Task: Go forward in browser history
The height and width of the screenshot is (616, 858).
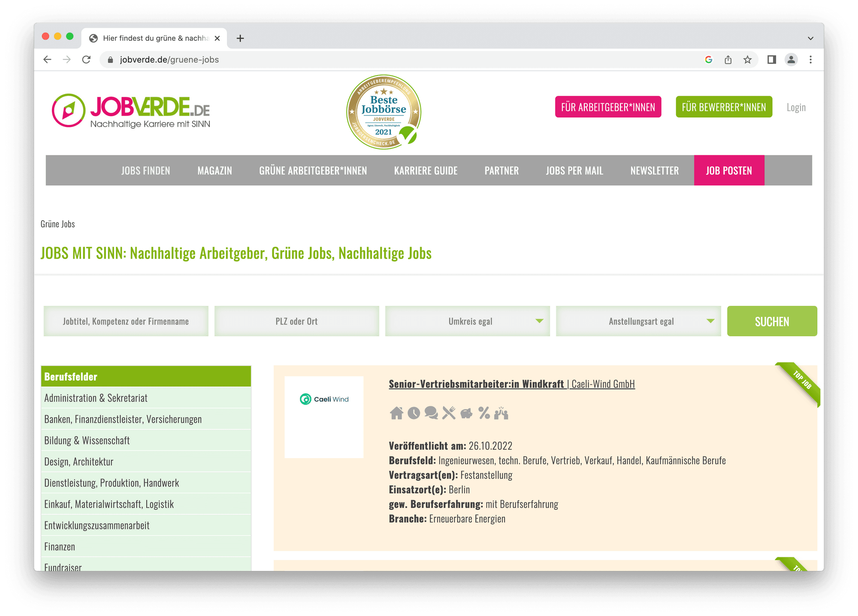Action: point(66,60)
